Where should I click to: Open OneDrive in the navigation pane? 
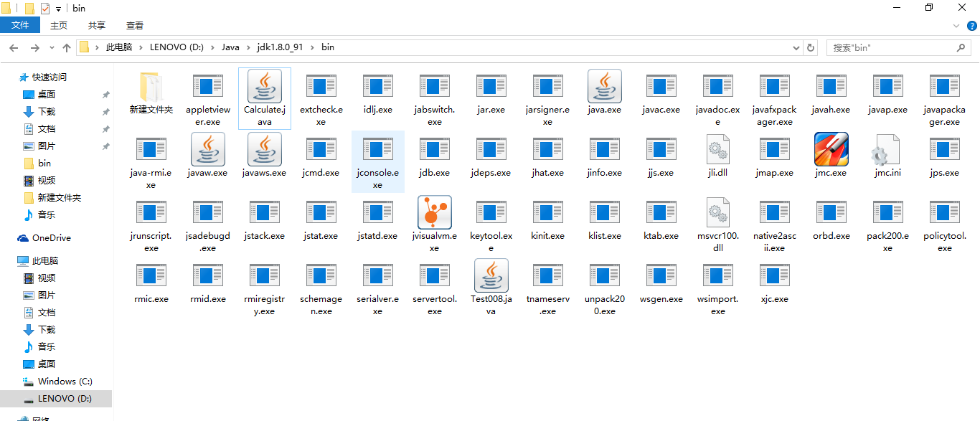(51, 237)
